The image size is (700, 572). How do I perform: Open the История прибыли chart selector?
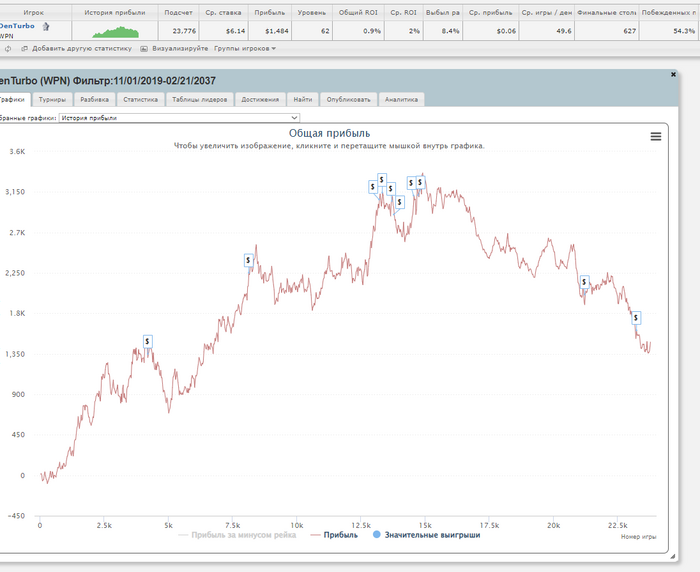click(179, 118)
